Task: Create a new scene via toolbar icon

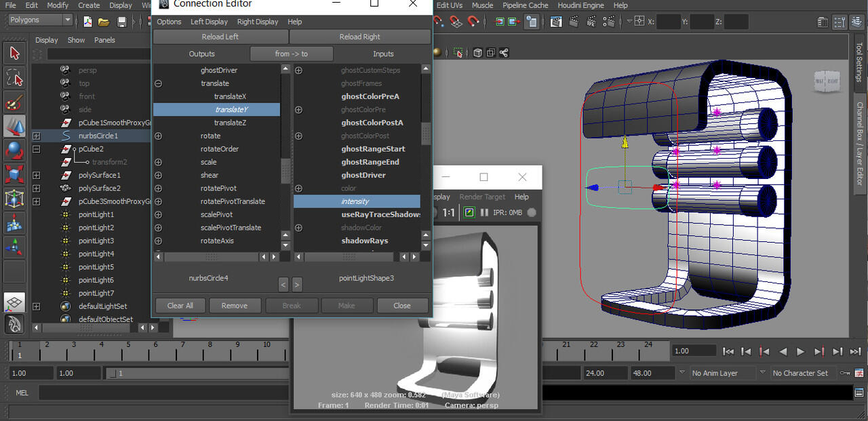Action: click(x=87, y=22)
